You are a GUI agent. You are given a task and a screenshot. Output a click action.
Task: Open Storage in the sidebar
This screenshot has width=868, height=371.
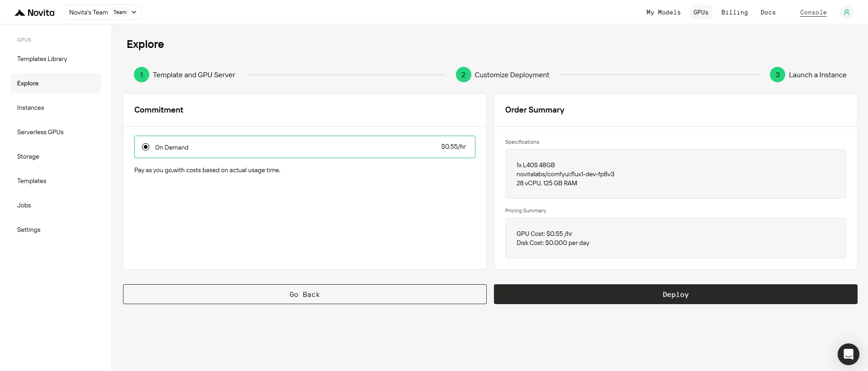pos(56,156)
